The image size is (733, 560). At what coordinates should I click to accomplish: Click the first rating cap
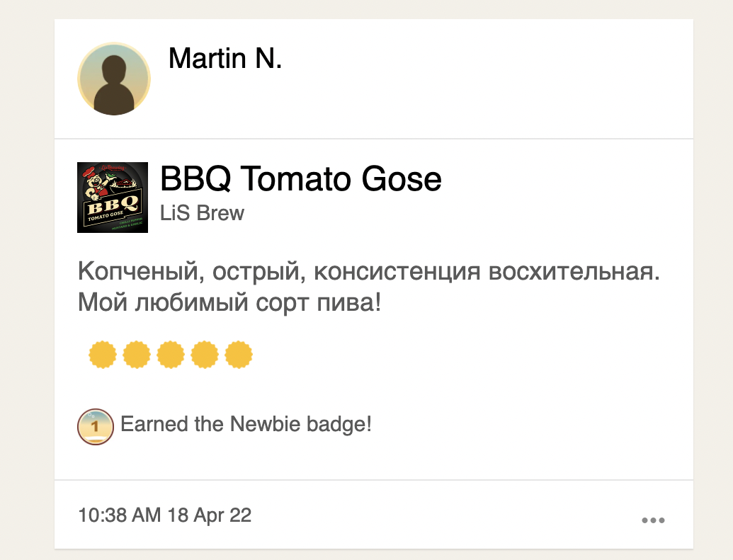pyautogui.click(x=103, y=355)
